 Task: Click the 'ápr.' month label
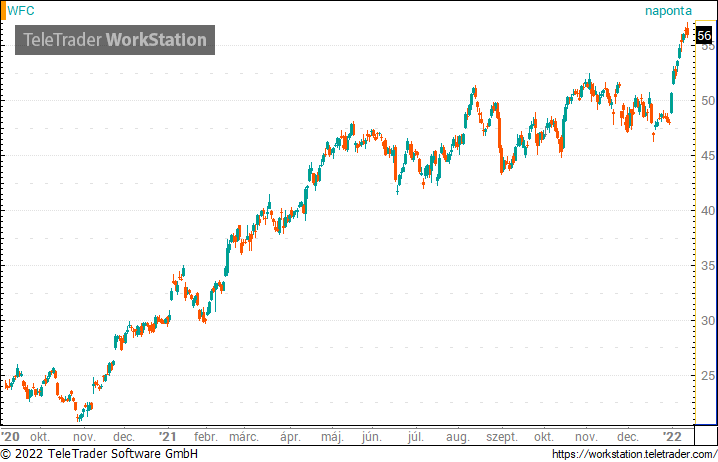[x=290, y=437]
